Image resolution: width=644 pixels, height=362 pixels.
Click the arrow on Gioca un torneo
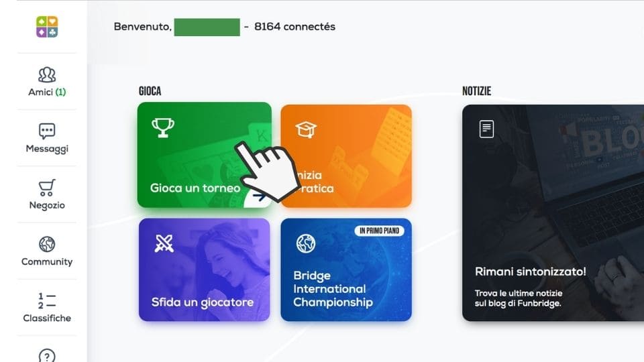pos(259,197)
